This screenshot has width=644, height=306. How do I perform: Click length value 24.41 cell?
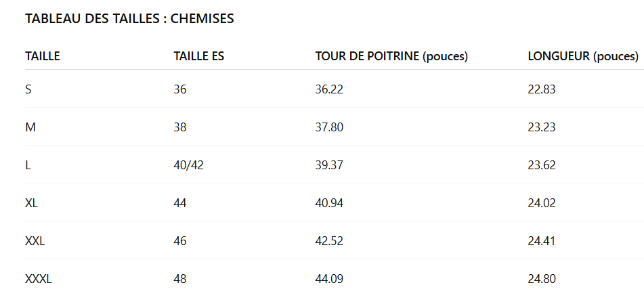point(541,241)
